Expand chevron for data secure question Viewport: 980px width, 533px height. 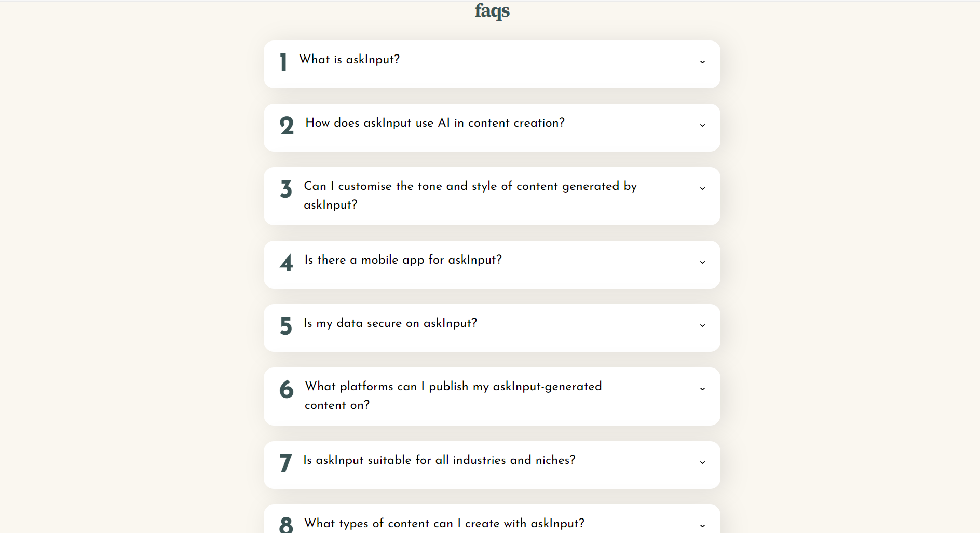pos(702,325)
